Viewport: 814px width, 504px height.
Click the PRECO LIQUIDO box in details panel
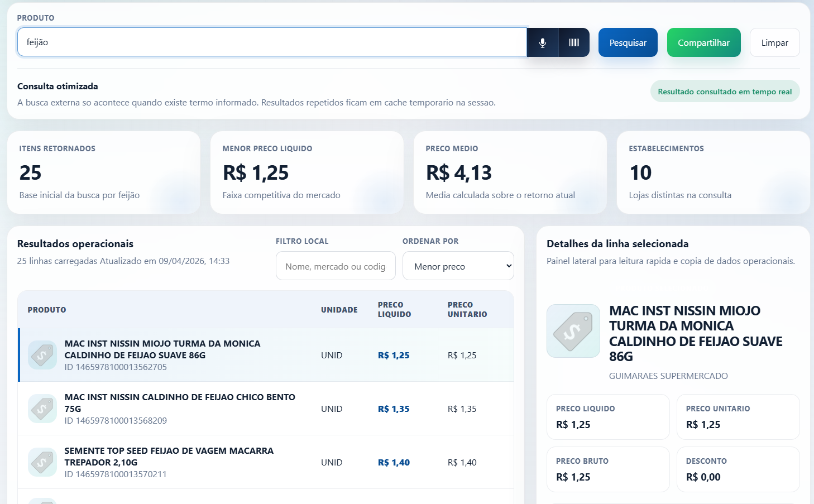coord(608,417)
